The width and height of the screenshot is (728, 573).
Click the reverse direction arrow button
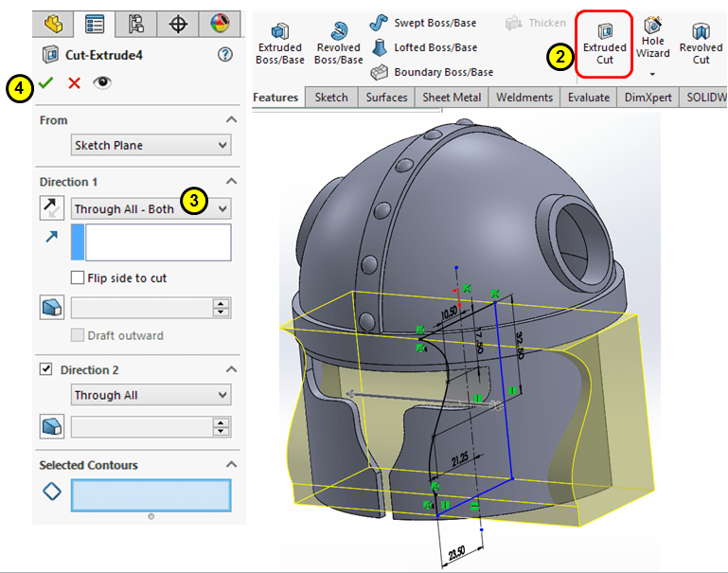point(52,208)
